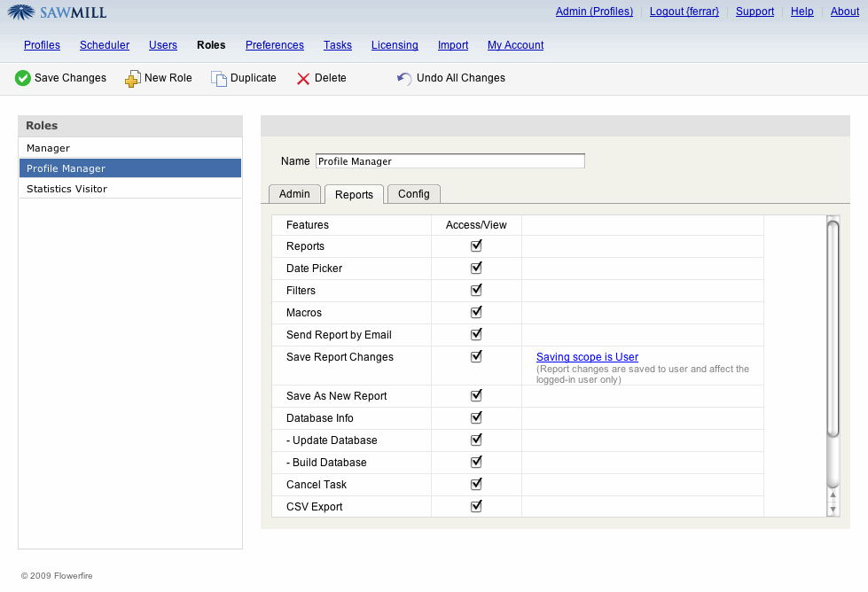Click the green Save Changes checkmark icon
Viewport: 868px width, 592px height.
(x=23, y=79)
